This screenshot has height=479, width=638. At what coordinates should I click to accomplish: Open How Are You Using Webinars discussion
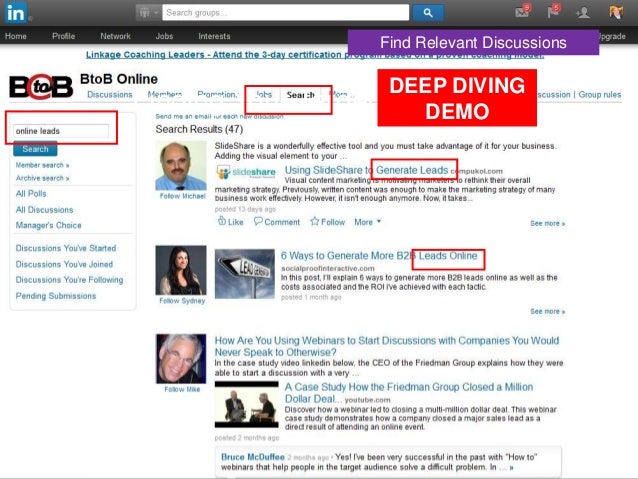click(387, 346)
